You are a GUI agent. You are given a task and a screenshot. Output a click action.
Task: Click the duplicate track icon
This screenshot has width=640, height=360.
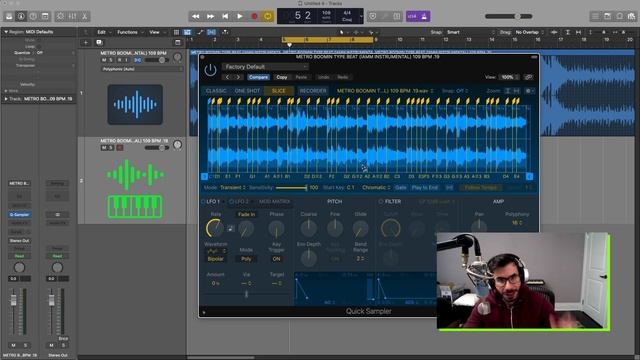(x=99, y=42)
